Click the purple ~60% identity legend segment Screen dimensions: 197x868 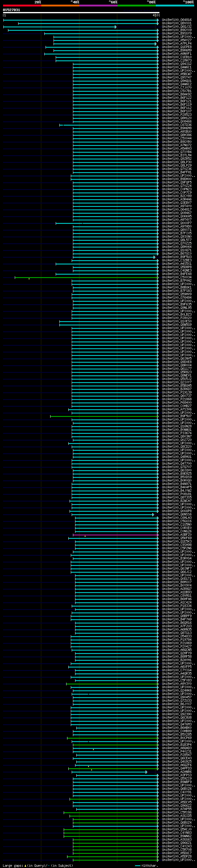pos(98,6)
